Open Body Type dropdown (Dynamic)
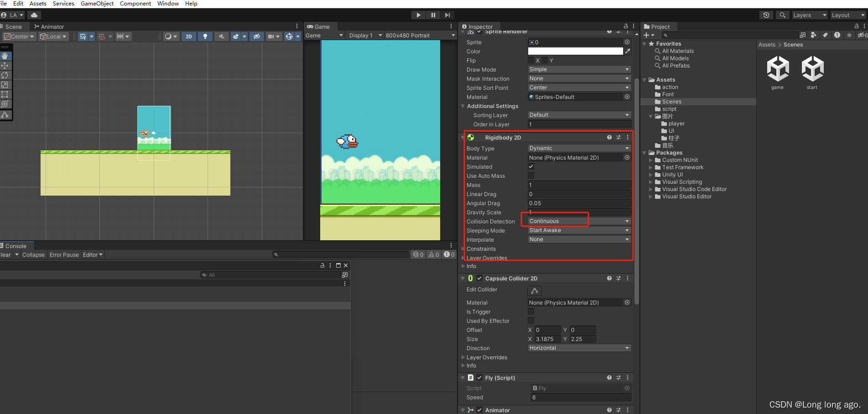This screenshot has height=414, width=868. click(579, 148)
